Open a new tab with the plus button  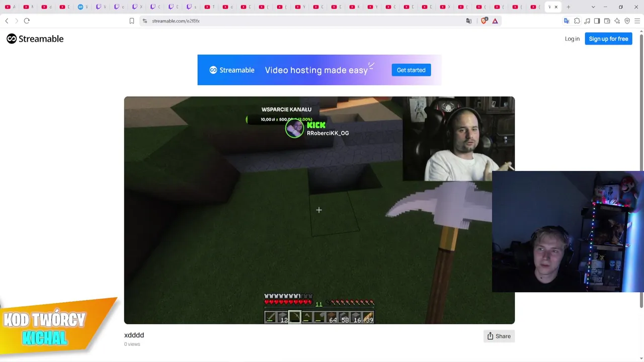(x=569, y=7)
